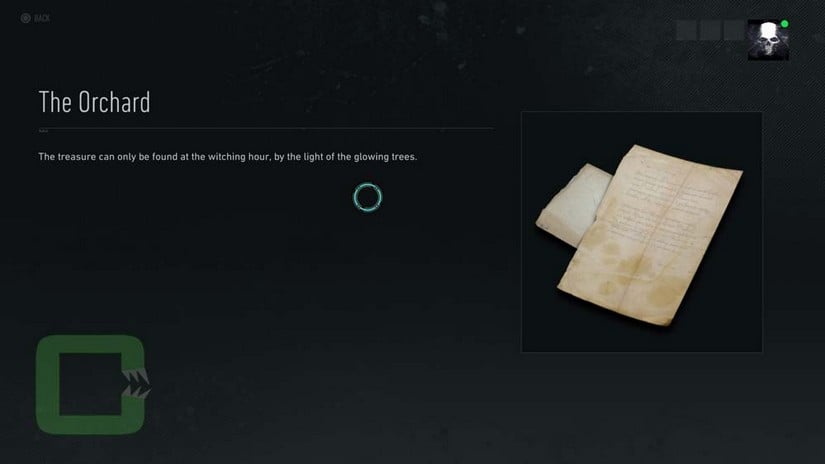Viewport: 825px width, 464px height.
Task: Click the circular loading spinner
Action: tap(367, 197)
